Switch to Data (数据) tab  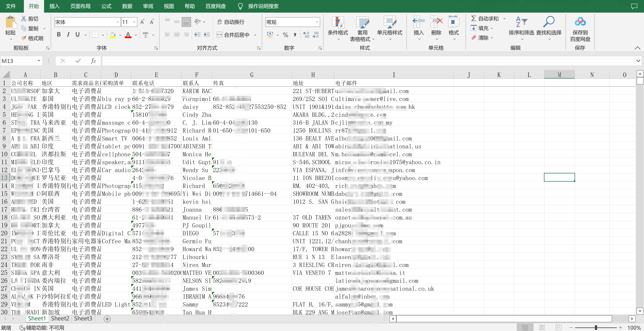click(x=127, y=6)
